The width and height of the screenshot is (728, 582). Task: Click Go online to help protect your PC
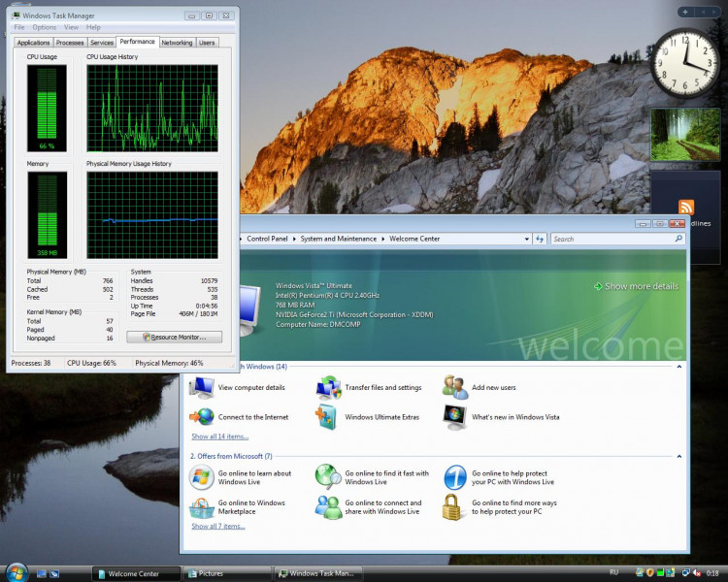coord(455,477)
